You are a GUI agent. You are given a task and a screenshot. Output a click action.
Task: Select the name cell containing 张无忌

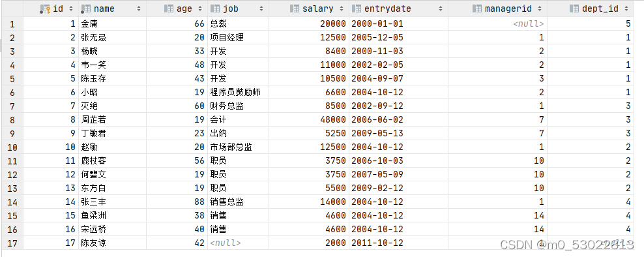(x=112, y=37)
